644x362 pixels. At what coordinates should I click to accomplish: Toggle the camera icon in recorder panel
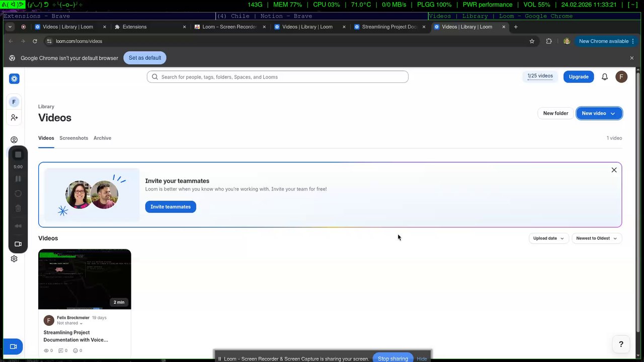[18, 244]
